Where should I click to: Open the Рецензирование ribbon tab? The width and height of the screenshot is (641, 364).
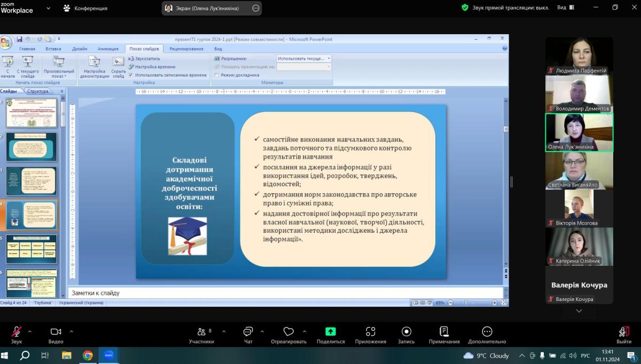point(186,49)
